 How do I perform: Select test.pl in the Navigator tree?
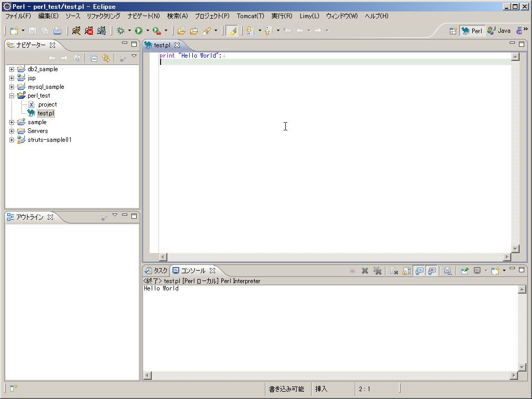tap(46, 113)
